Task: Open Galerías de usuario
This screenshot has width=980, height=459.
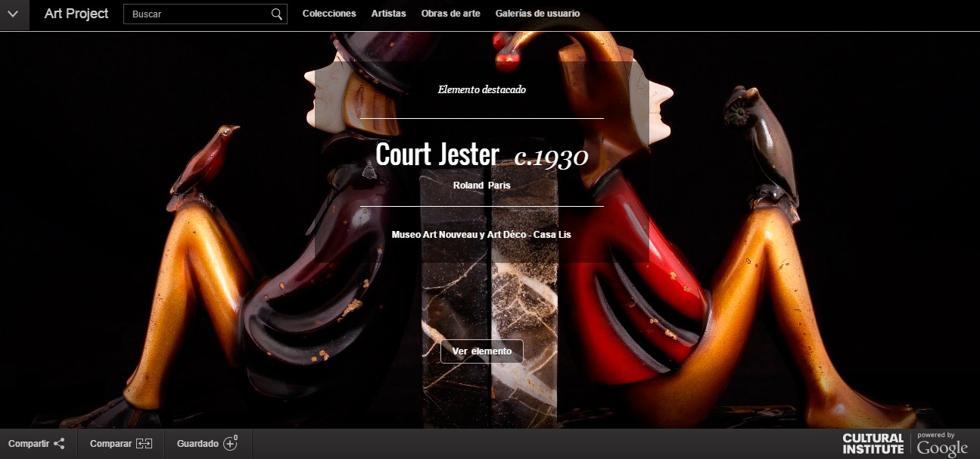Action: [538, 14]
